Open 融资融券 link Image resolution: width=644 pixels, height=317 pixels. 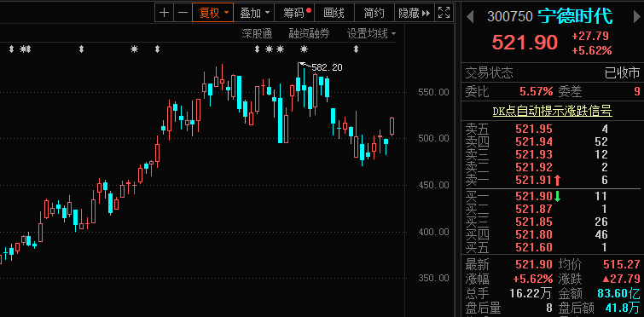tap(310, 33)
